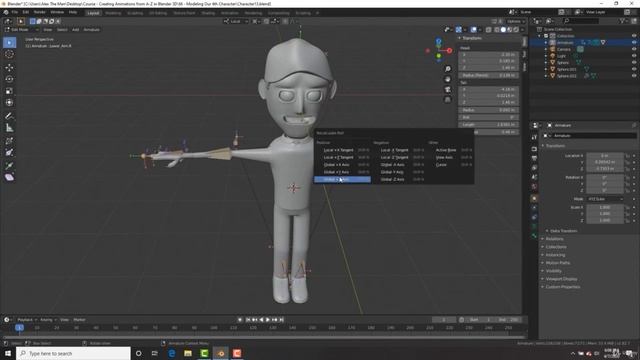Select the Cursor tool
This screenshot has height=360, width=640.
click(x=9, y=54)
